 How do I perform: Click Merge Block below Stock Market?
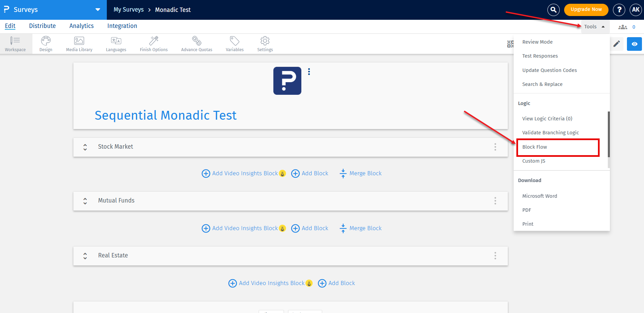[361, 174]
